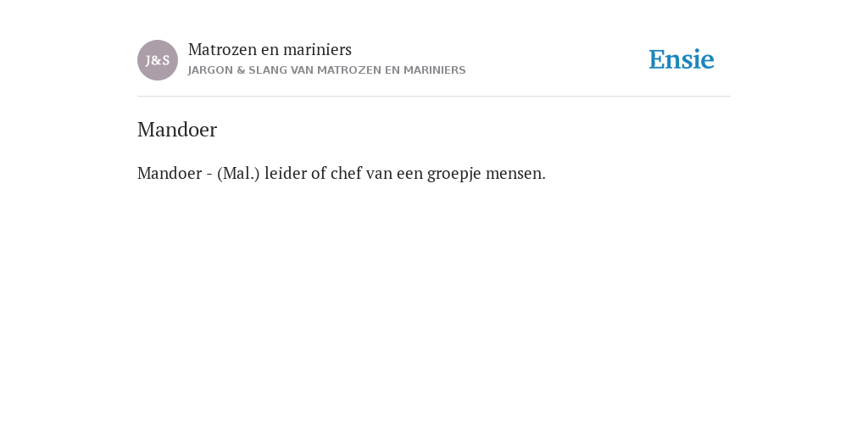Click the word 'mensen.' ending the definition

pyautogui.click(x=515, y=174)
